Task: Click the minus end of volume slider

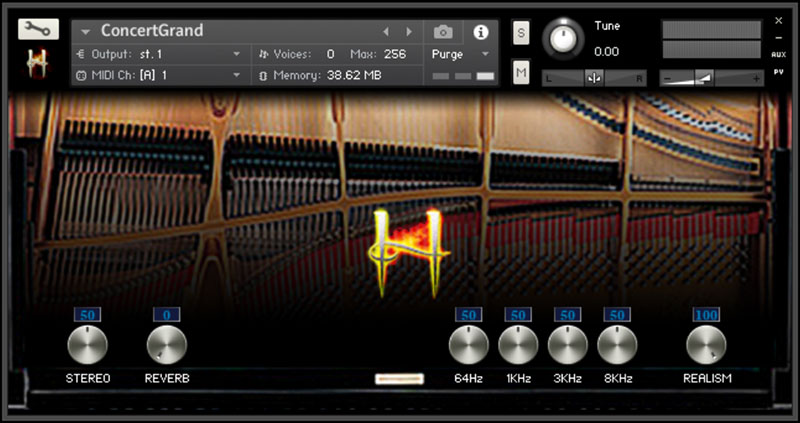Action: (x=668, y=79)
